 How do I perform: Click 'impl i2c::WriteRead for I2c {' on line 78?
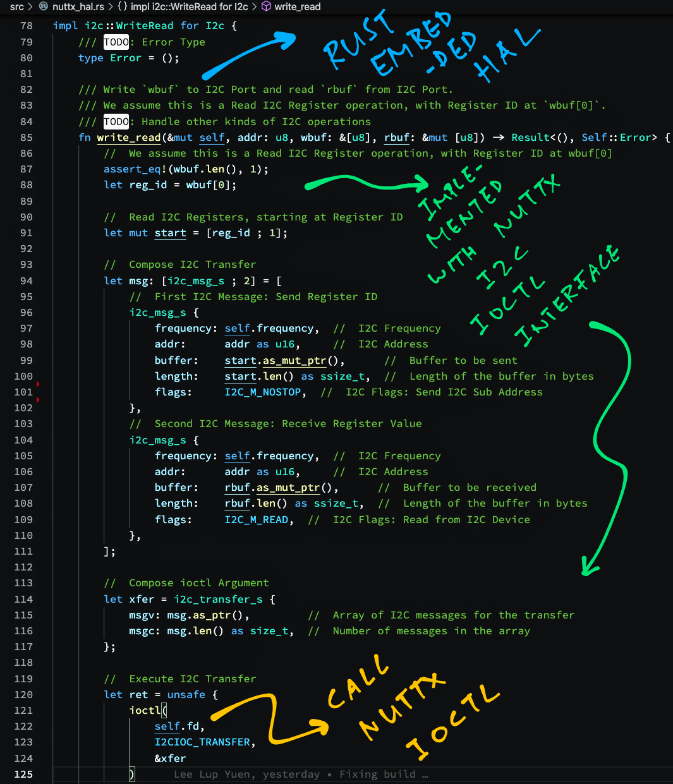point(145,26)
